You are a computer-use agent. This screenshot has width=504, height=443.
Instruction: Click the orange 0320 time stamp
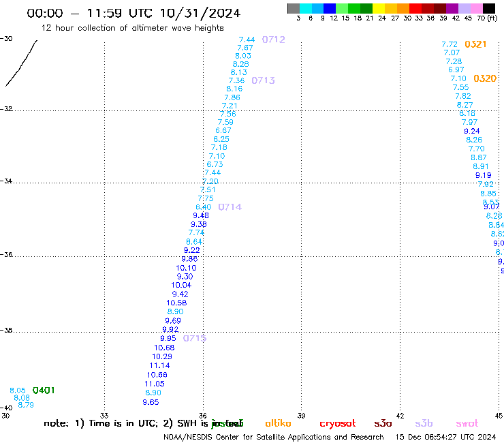click(485, 78)
